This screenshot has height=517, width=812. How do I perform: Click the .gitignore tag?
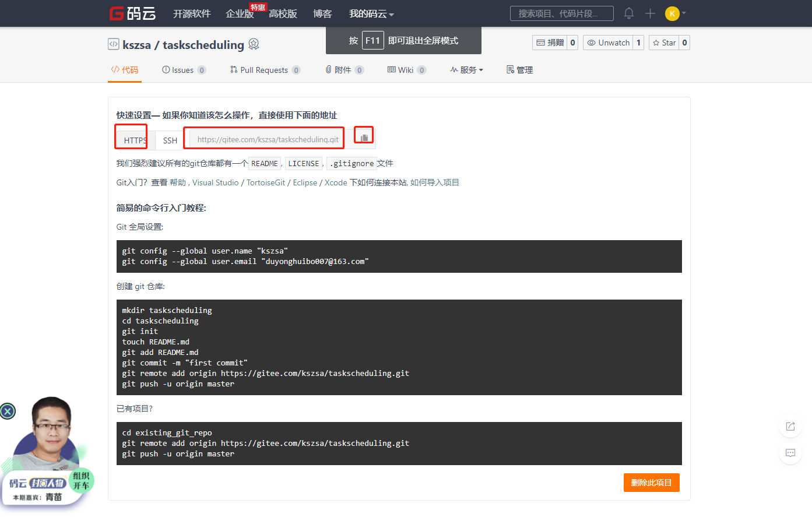pyautogui.click(x=351, y=164)
